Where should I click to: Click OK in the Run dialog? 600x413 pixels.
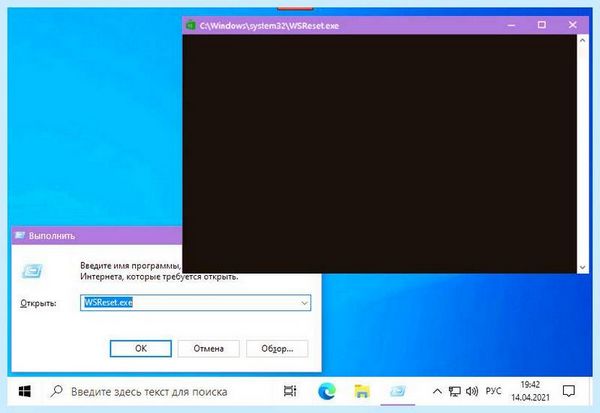point(140,348)
